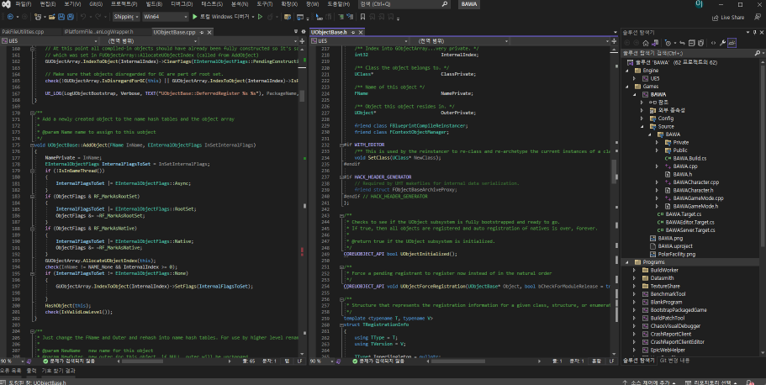Click Show All Files icon
Viewport: 766px width, 385px height.
701,43
